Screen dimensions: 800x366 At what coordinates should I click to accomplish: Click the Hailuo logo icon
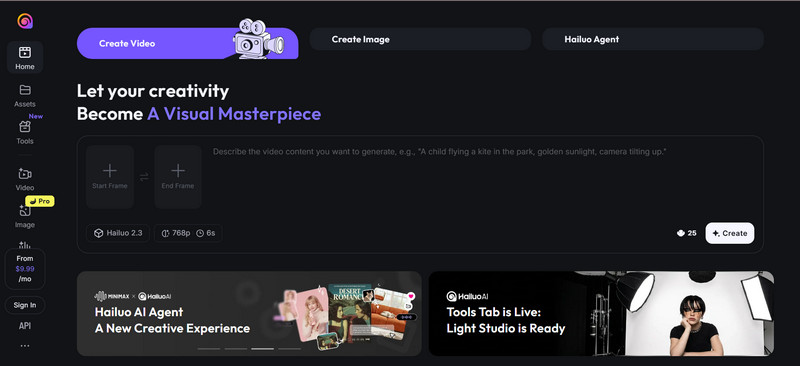25,21
